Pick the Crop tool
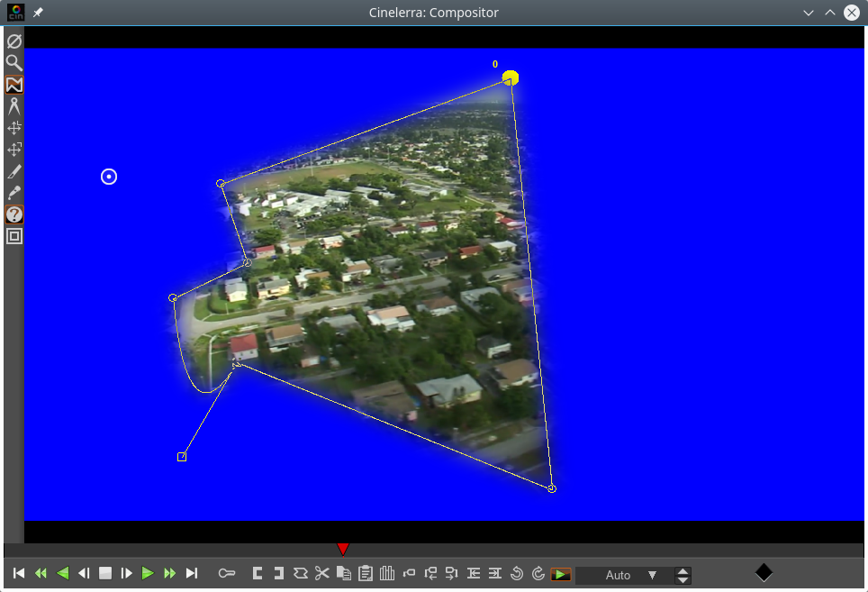Screen dimensions: 868x592 [14, 171]
